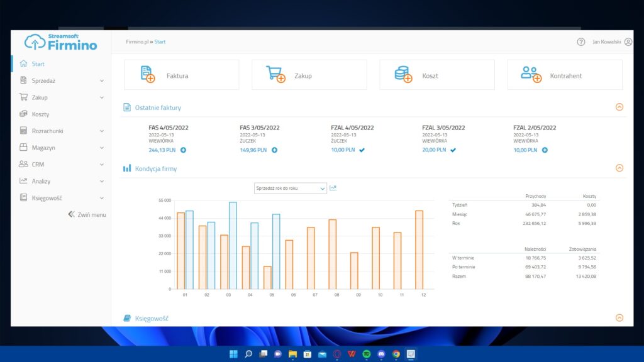Add a purchase via the Zakup cart tile

coord(309,75)
